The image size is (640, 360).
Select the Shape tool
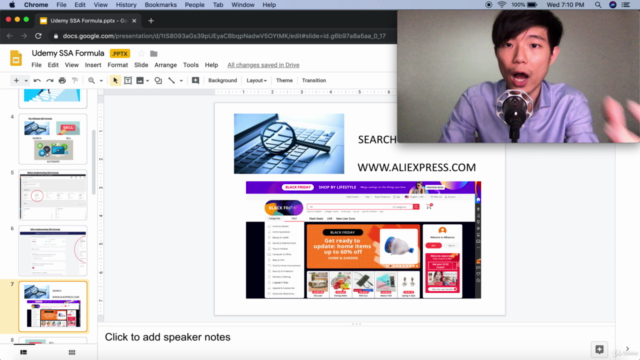point(158,80)
